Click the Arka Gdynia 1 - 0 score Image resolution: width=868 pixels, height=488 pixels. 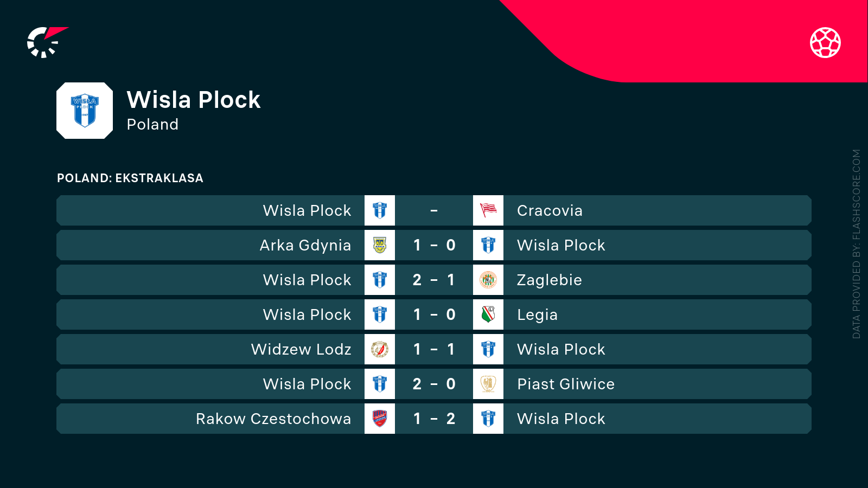click(434, 245)
